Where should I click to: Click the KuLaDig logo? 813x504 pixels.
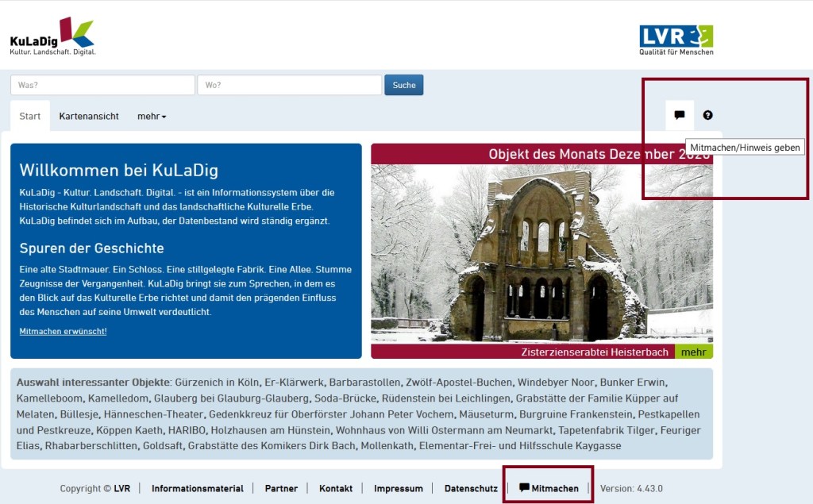(x=52, y=37)
